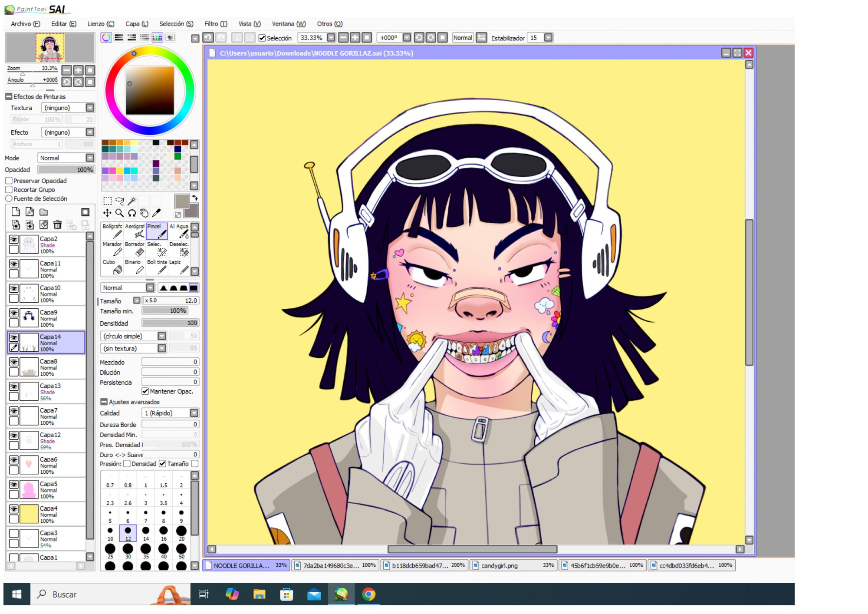
Task: Select Fuente de Selección radio
Action: 9,198
